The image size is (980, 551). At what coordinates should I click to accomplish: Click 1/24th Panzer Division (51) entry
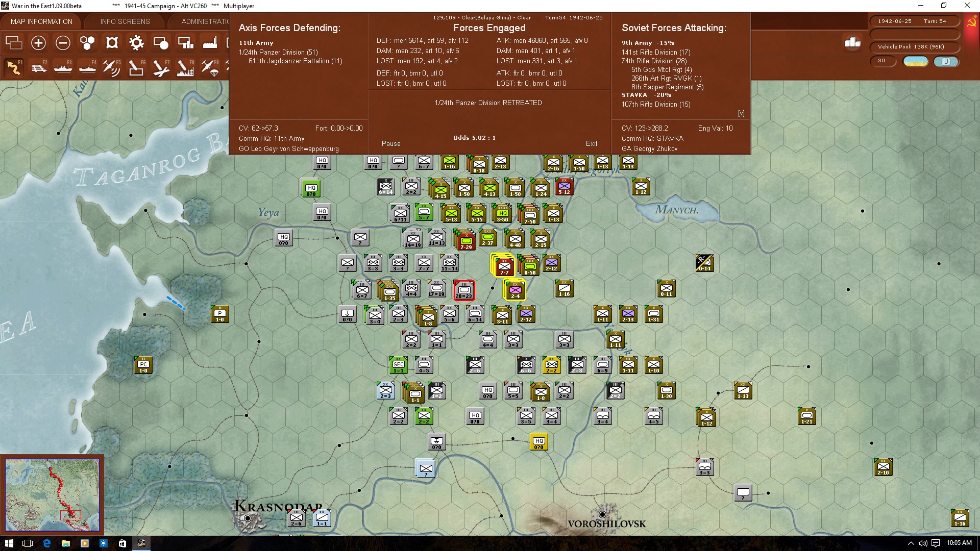278,52
